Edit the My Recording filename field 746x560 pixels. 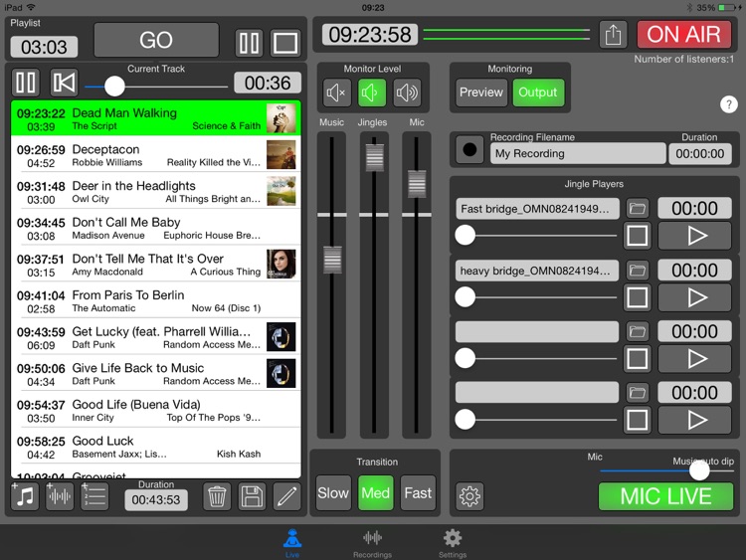point(578,154)
